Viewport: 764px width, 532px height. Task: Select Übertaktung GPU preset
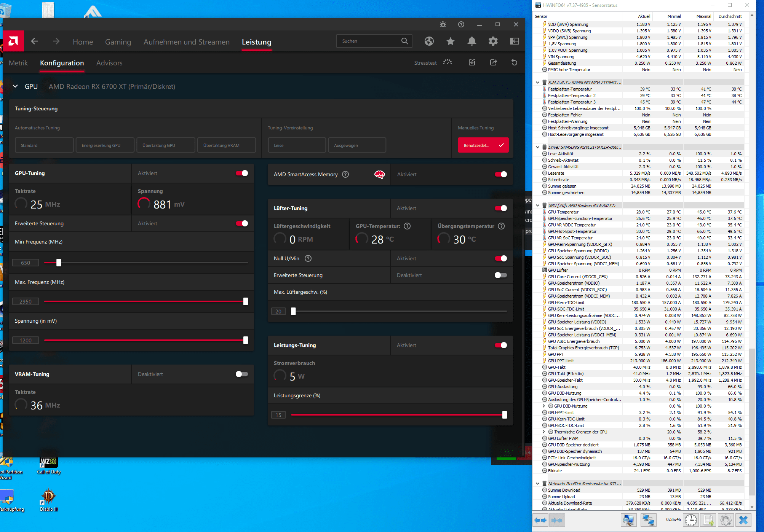tap(166, 145)
